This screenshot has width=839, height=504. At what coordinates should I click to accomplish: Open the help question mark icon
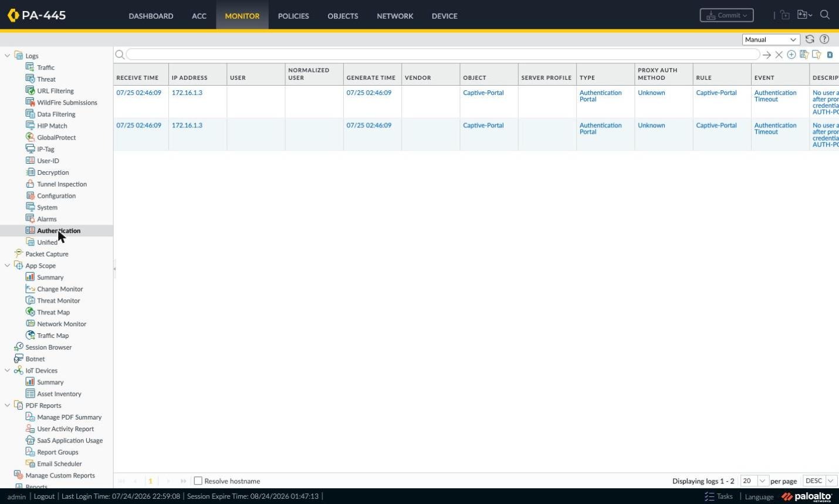pos(824,39)
